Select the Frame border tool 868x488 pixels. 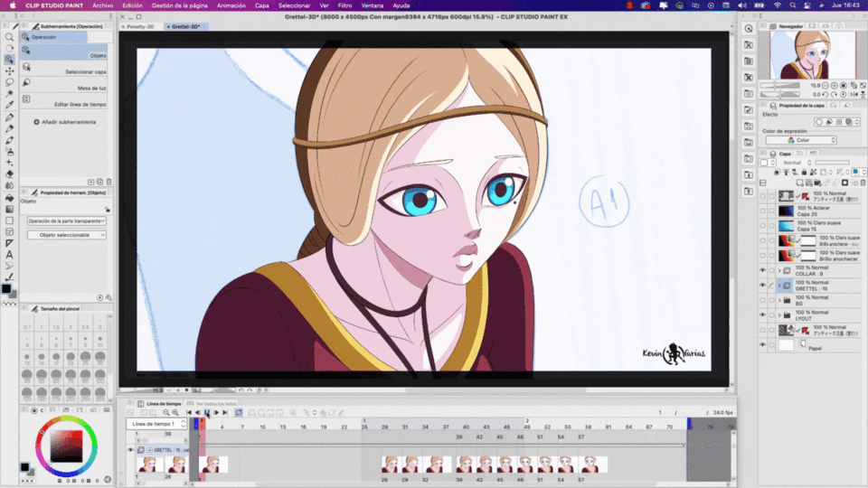[x=9, y=232]
